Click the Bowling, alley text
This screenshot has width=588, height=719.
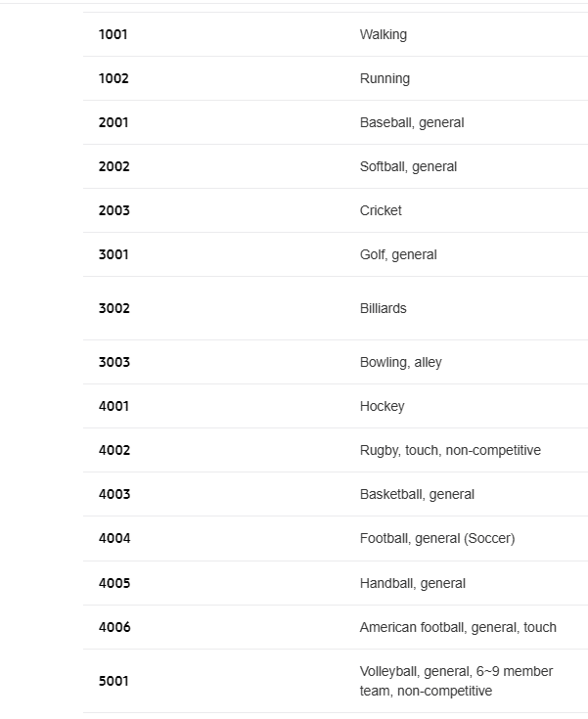tap(401, 362)
